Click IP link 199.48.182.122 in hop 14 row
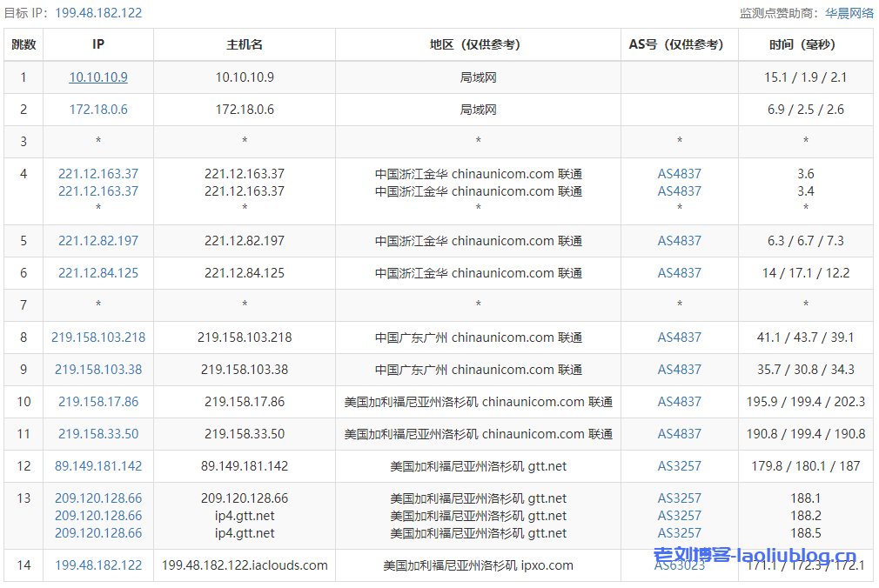Viewport: 879px width, 588px height. coord(98,565)
